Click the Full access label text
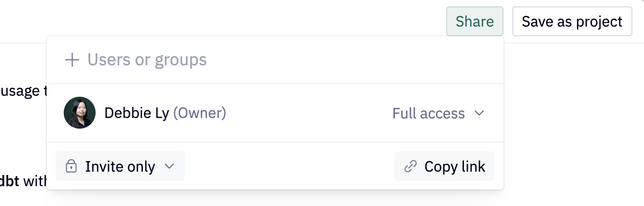This screenshot has width=644, height=206. pos(428,113)
